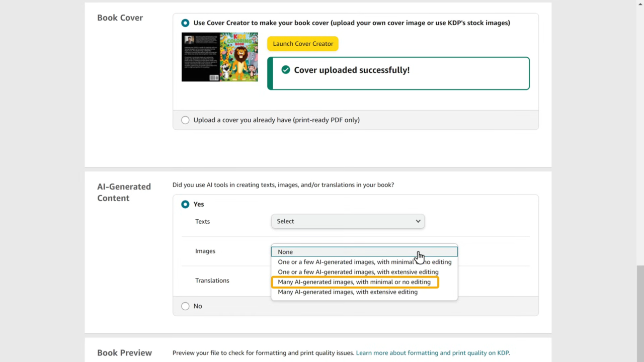Choose One or a few images, extensive editing
The width and height of the screenshot is (644, 362).
(364, 272)
